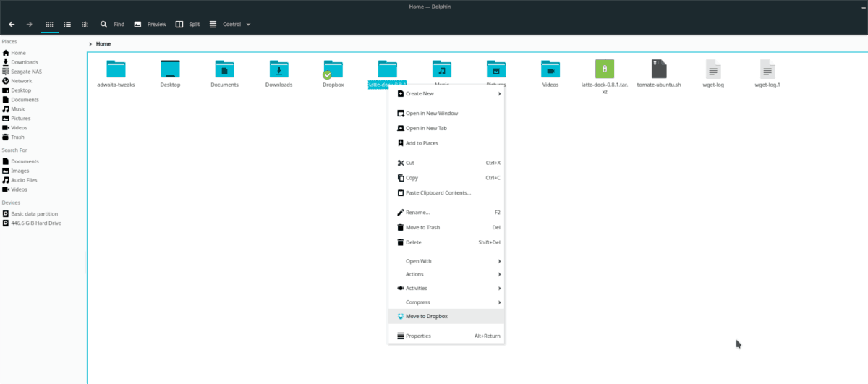Screen dimensions: 868x384
Task: Select the tomate-ubuntu.sh script file
Action: point(658,70)
